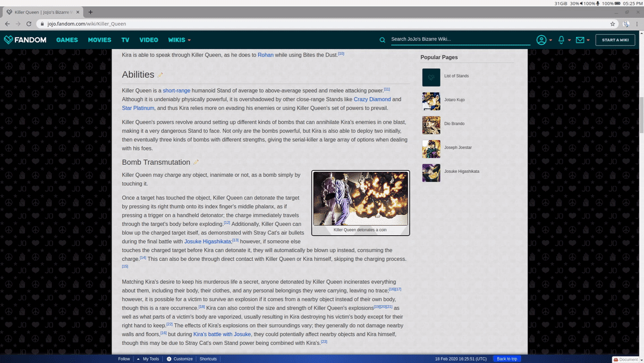Image resolution: width=644 pixels, height=363 pixels.
Task: Bookmark this page with the star icon
Action: point(612,24)
